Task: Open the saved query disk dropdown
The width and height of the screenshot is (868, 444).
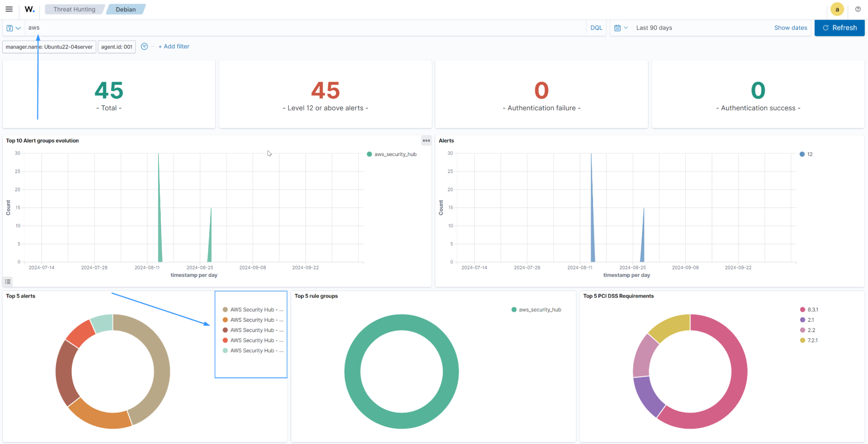Action: click(x=13, y=28)
